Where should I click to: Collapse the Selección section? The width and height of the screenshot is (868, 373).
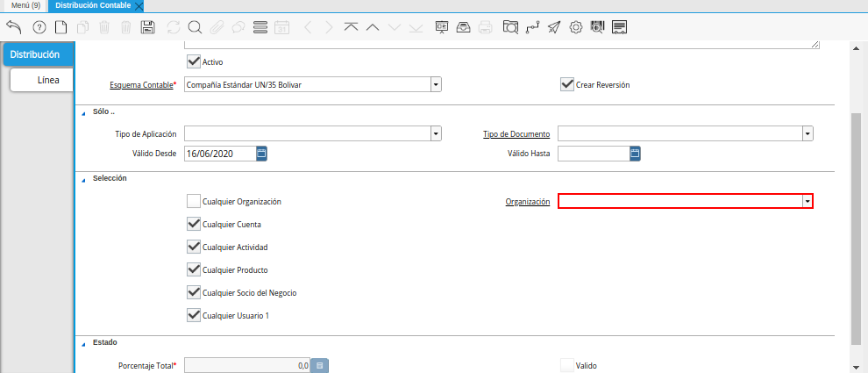(x=83, y=180)
